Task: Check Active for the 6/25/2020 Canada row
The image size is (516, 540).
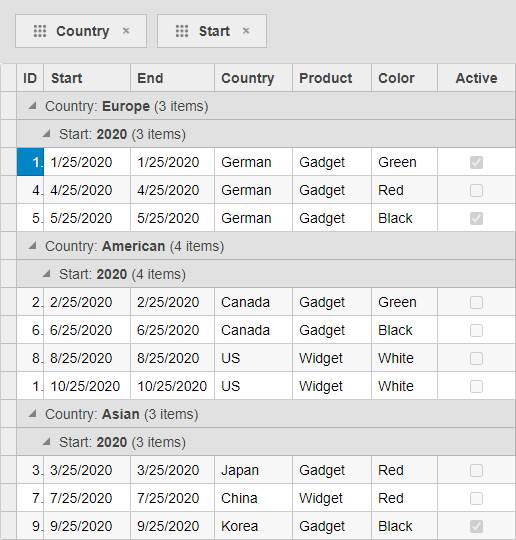Action: coord(476,330)
